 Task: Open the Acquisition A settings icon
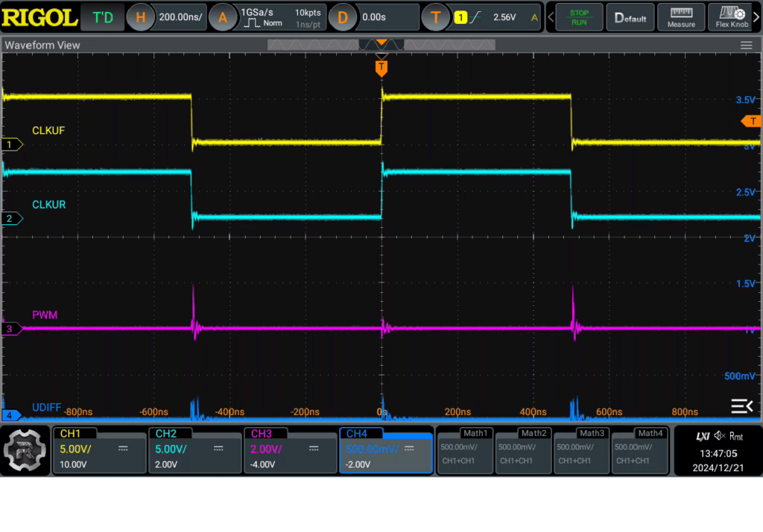pos(222,18)
